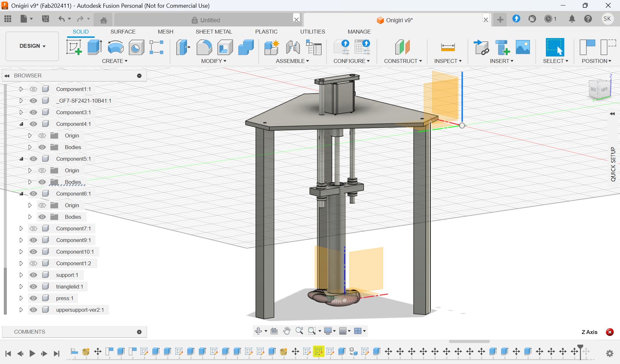Select the Revolve tool icon

pos(115,47)
